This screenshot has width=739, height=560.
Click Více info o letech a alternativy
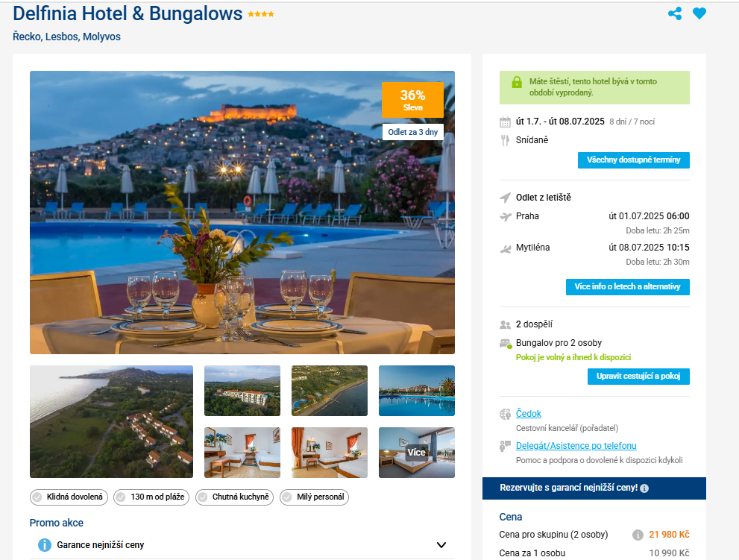coord(627,286)
